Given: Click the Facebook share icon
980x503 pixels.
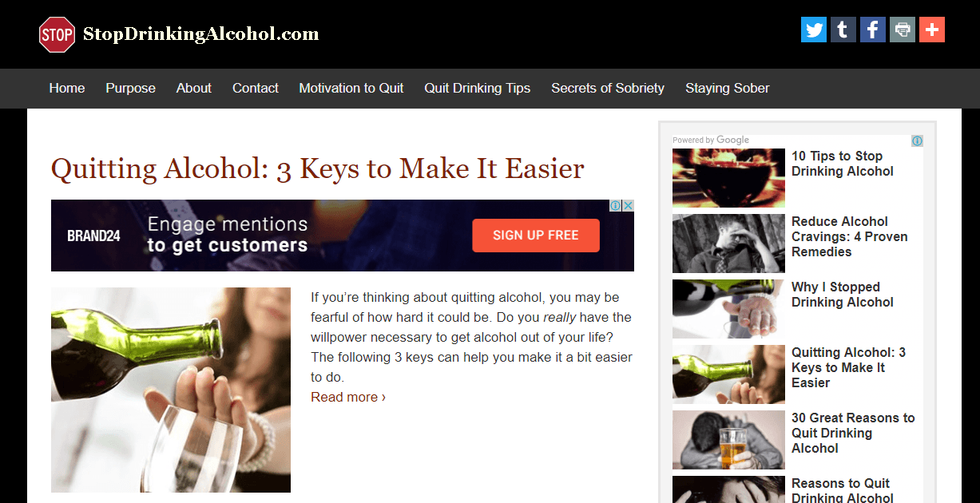Looking at the screenshot, I should (873, 30).
